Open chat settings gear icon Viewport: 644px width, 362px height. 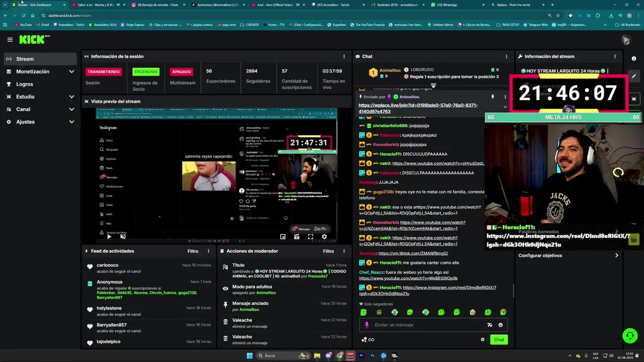point(482,339)
